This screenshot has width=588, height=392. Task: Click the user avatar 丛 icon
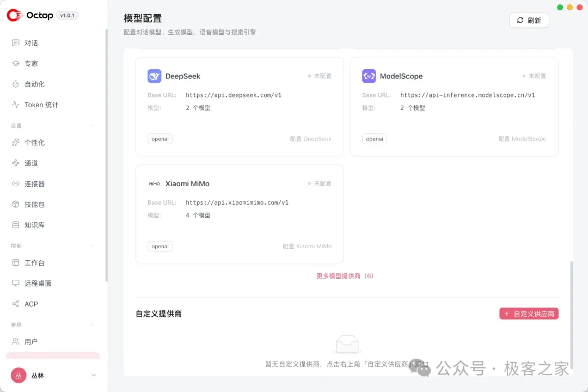(x=19, y=375)
